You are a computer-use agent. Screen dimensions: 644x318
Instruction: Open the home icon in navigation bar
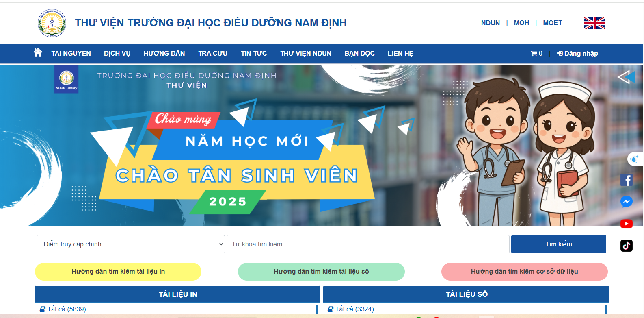click(38, 52)
